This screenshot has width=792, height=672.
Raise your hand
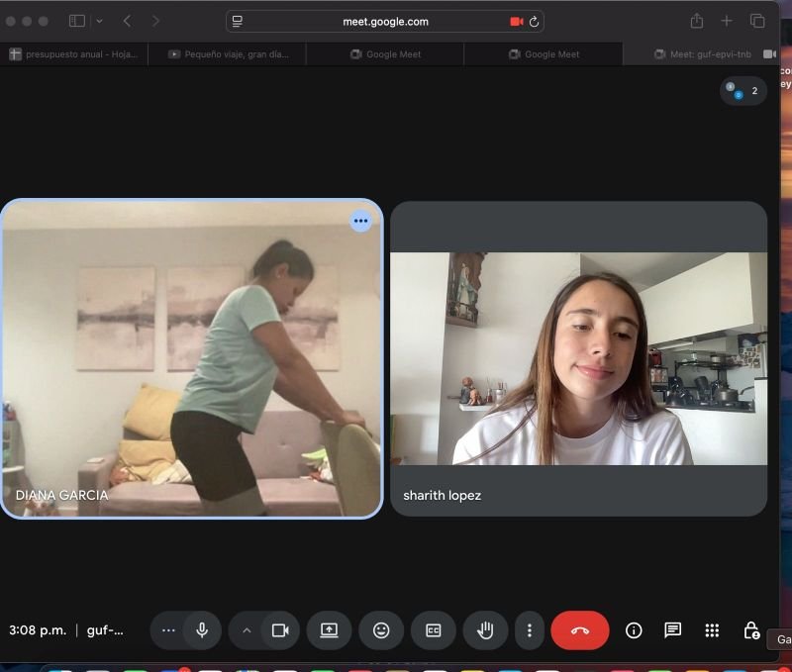tap(485, 630)
